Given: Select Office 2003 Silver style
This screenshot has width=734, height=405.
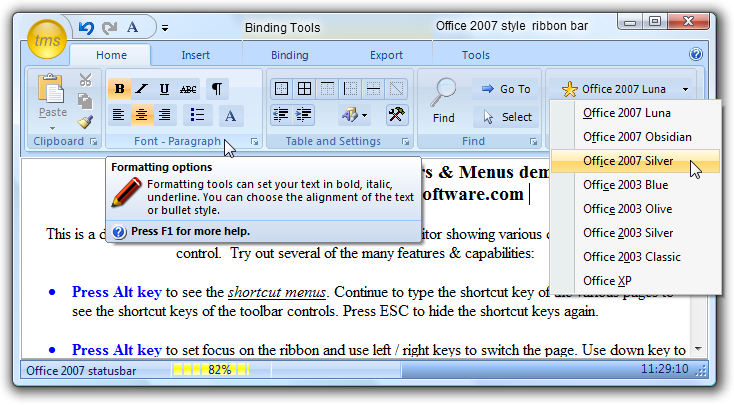Looking at the screenshot, I should click(635, 233).
